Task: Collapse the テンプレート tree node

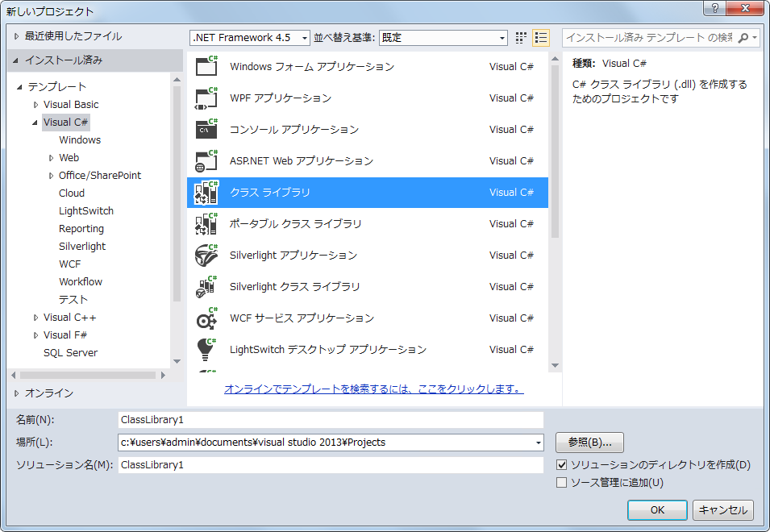Action: (x=19, y=87)
